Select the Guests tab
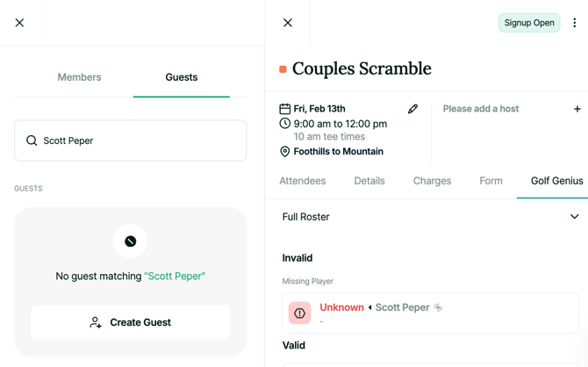 click(182, 77)
